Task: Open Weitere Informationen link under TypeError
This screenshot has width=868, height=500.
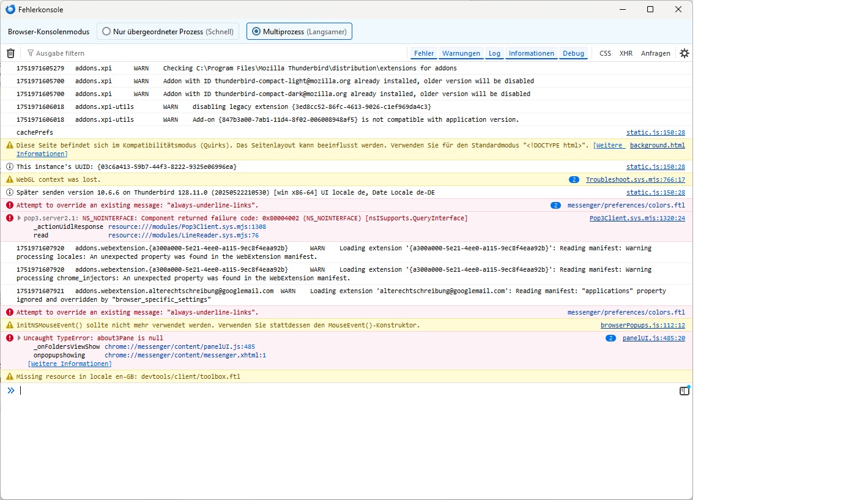Action: [x=70, y=364]
